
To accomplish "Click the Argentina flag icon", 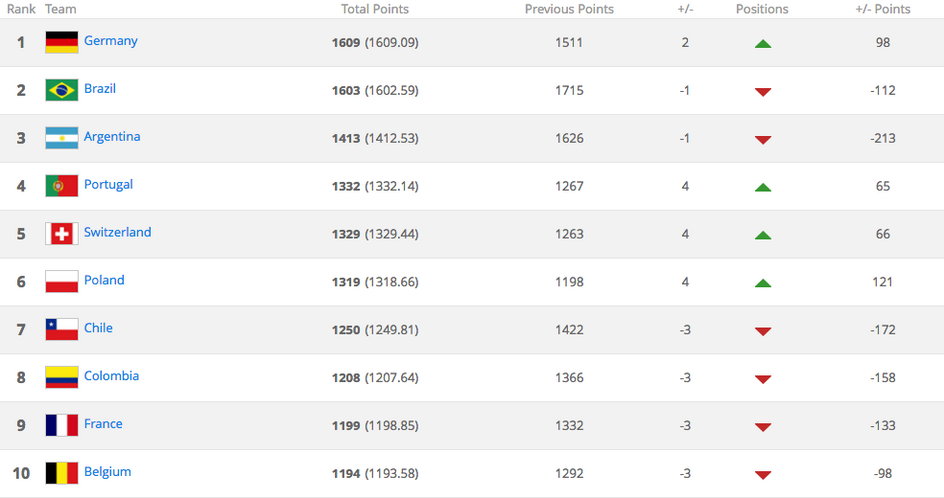I will click(x=61, y=138).
